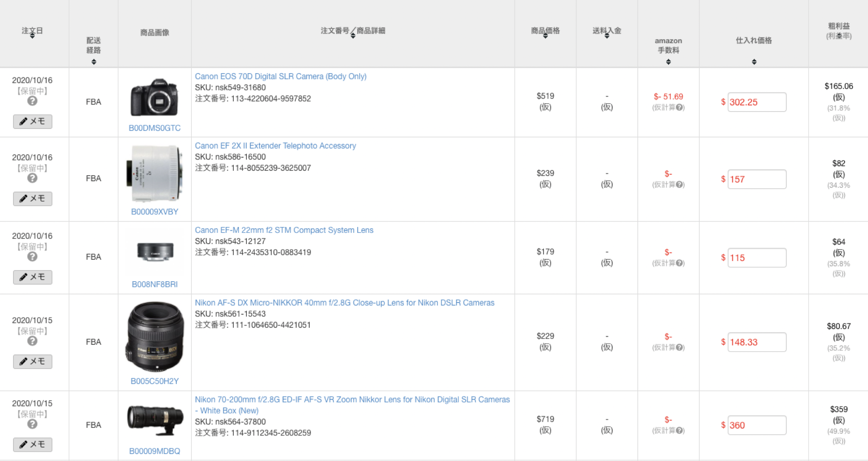Open ASIN link B008NF8BRI
The width and height of the screenshot is (868, 461).
point(154,284)
